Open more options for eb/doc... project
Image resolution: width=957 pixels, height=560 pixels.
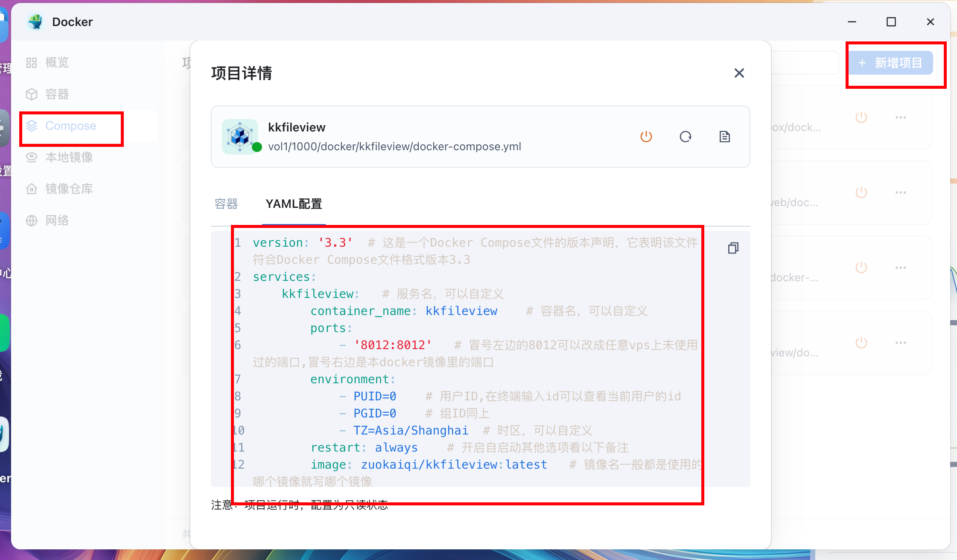(901, 192)
